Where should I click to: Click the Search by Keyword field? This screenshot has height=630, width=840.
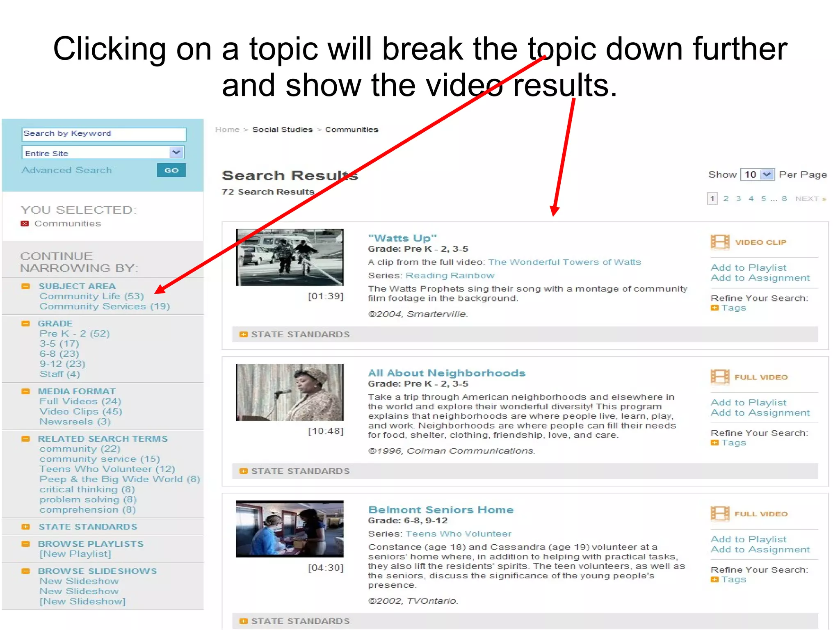[104, 134]
